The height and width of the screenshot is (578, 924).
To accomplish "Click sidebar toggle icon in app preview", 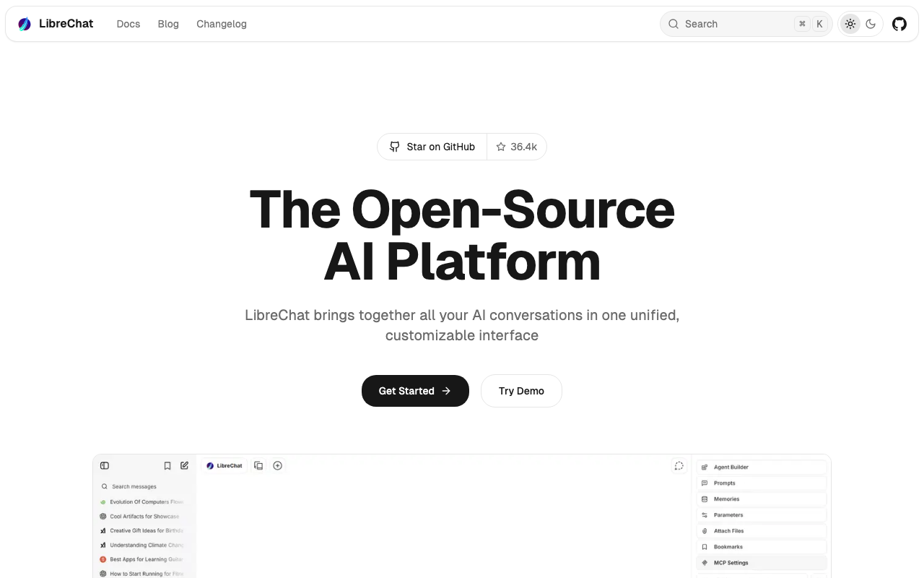I will [105, 466].
